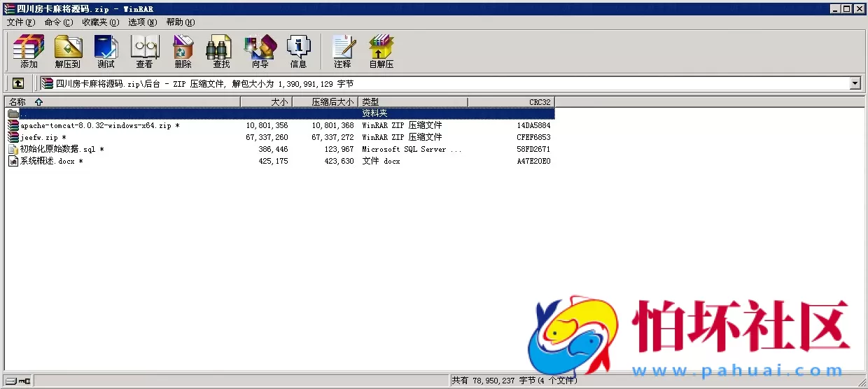This screenshot has height=389, width=868.
Task: Click the 添加 (Add) toolbar icon
Action: click(x=29, y=51)
